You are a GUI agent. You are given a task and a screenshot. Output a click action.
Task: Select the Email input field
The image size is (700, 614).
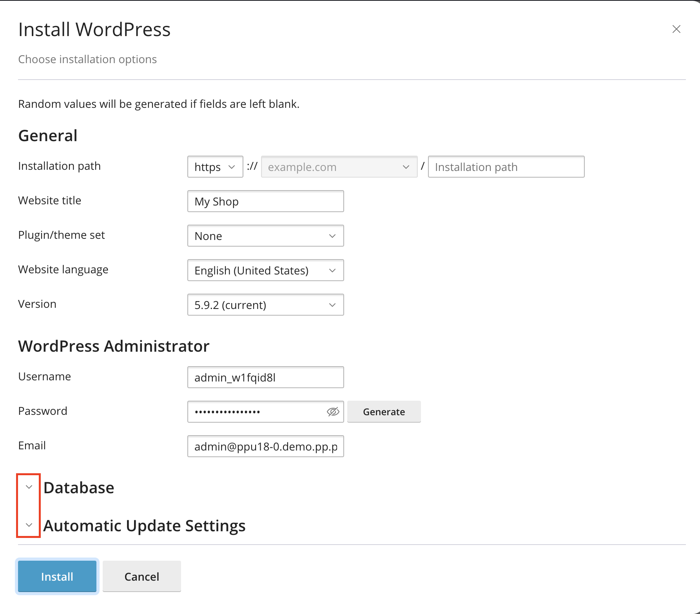point(265,447)
